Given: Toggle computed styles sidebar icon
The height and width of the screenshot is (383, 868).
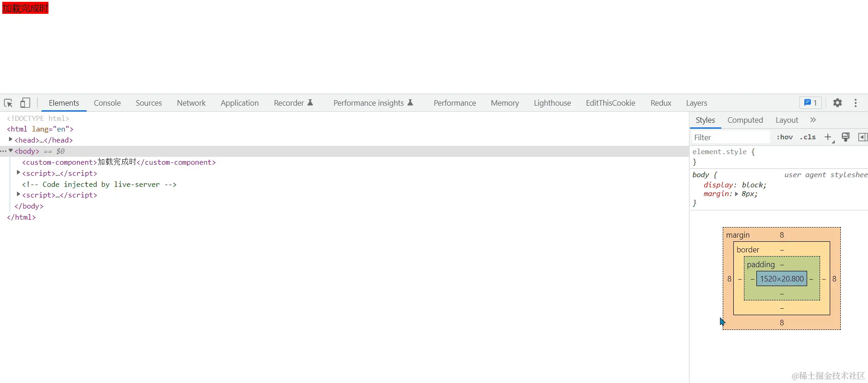Looking at the screenshot, I should 862,137.
